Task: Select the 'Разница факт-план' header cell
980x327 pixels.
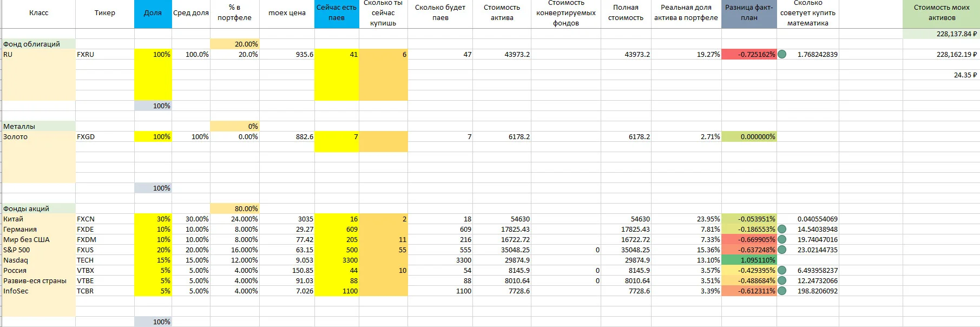Action: [x=749, y=14]
